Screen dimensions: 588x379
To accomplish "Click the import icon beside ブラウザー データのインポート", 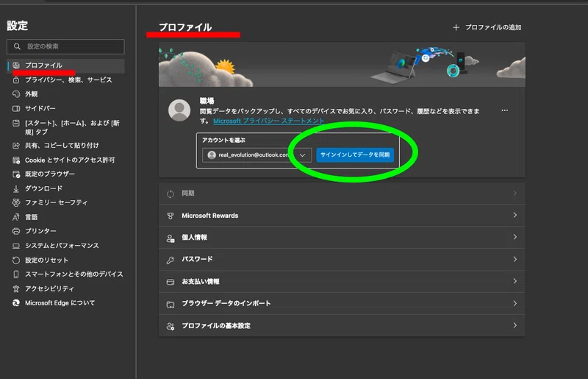I will (x=171, y=304).
